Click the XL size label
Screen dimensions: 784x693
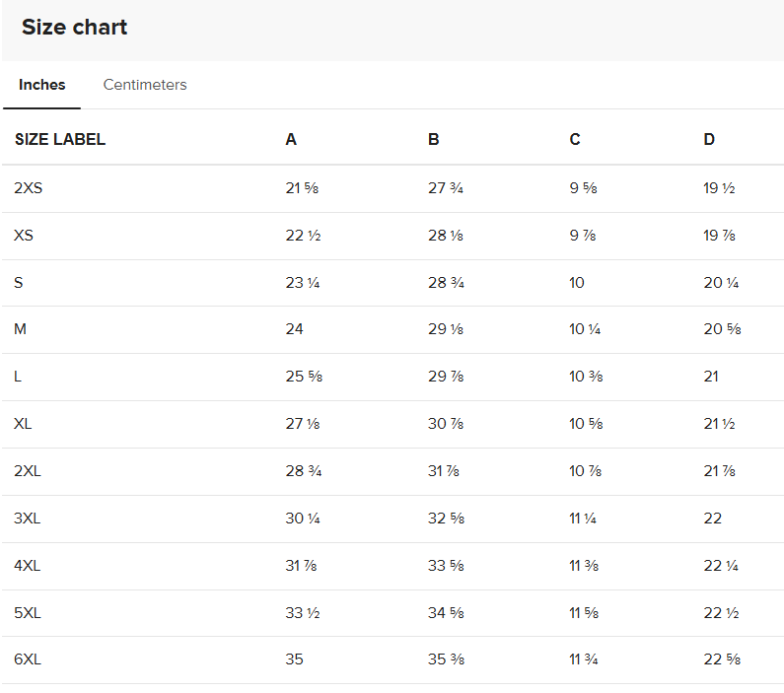[25, 424]
